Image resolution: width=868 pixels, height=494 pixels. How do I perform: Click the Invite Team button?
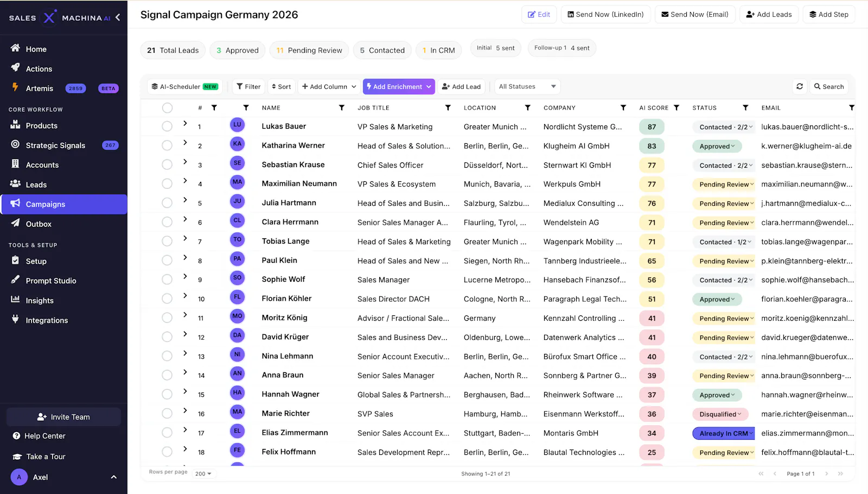point(63,417)
